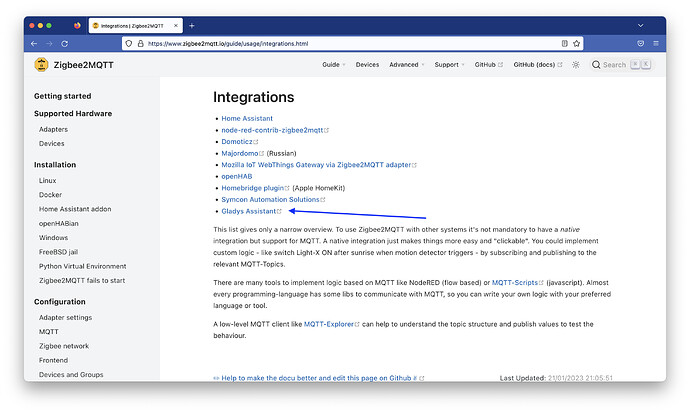
Task: Open the Firefox hamburger menu
Action: click(x=656, y=43)
